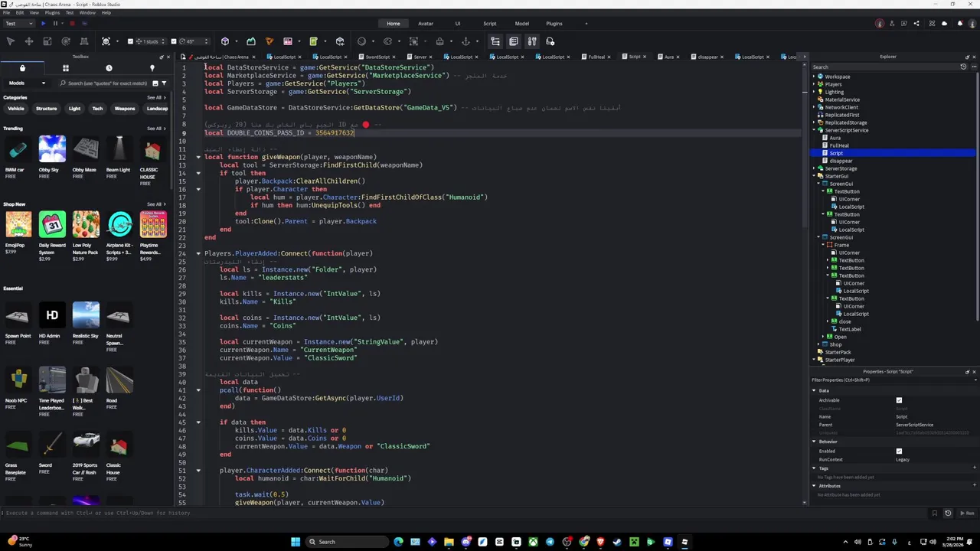The image size is (980, 551).
Task: Insert a Part using cube icon
Action: (x=225, y=41)
